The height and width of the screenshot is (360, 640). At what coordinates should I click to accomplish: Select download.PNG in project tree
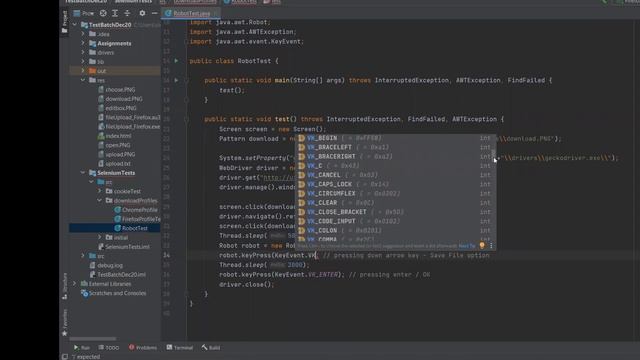(124, 99)
